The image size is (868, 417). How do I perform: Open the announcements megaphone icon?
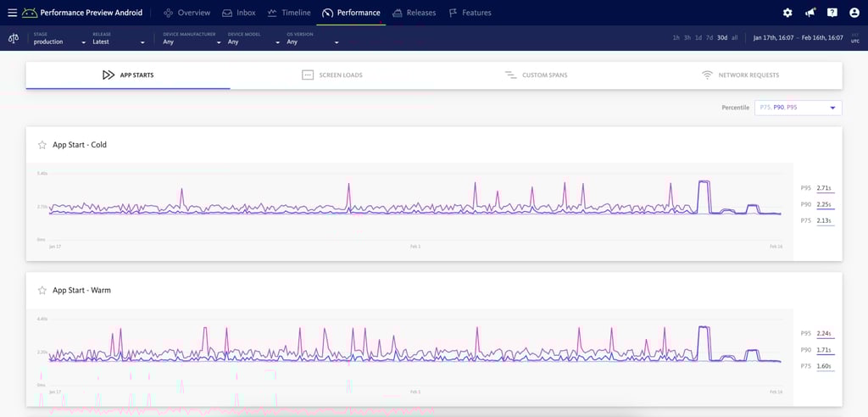[810, 13]
